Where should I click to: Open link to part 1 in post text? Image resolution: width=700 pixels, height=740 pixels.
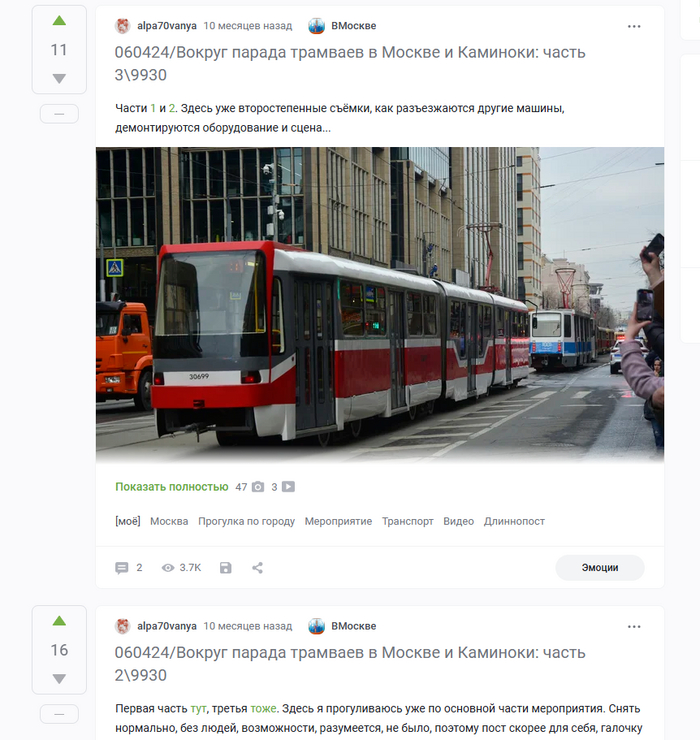pos(153,109)
